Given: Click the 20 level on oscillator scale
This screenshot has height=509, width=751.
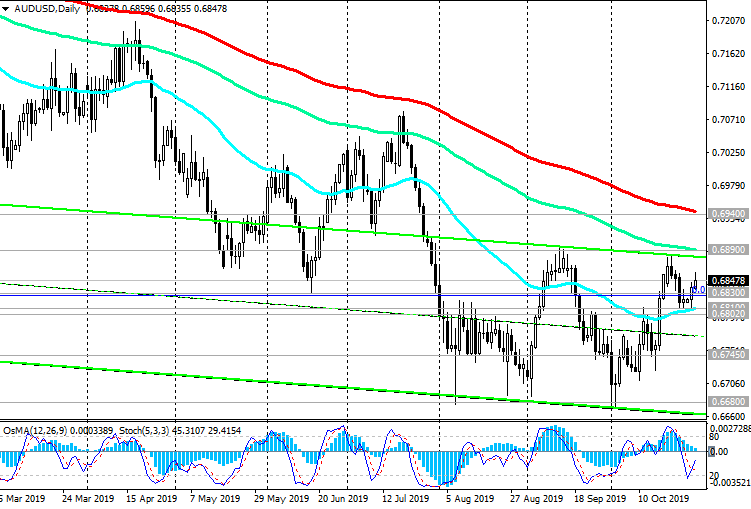Looking at the screenshot, I should 714,475.
